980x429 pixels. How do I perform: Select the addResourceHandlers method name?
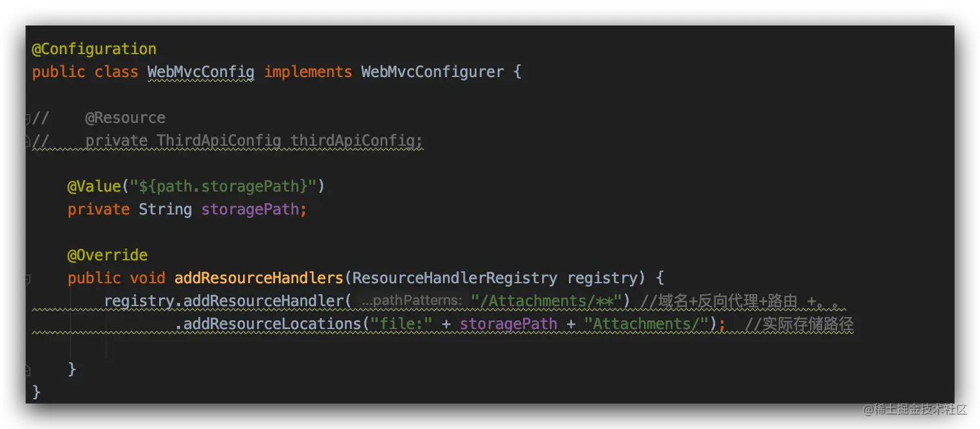(x=259, y=278)
